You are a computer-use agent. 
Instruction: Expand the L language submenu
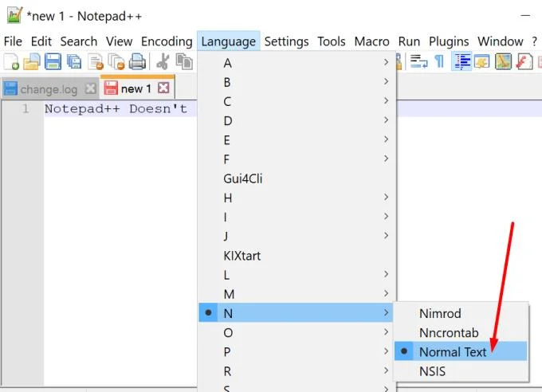coord(297,275)
